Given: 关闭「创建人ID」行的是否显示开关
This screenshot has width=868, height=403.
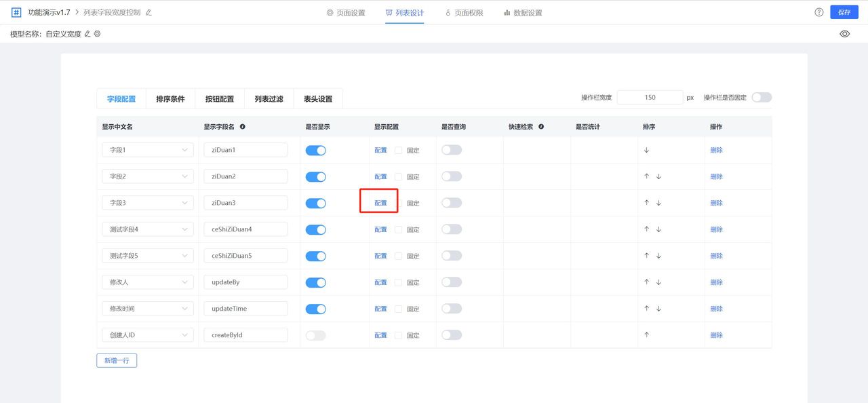Looking at the screenshot, I should [x=315, y=334].
